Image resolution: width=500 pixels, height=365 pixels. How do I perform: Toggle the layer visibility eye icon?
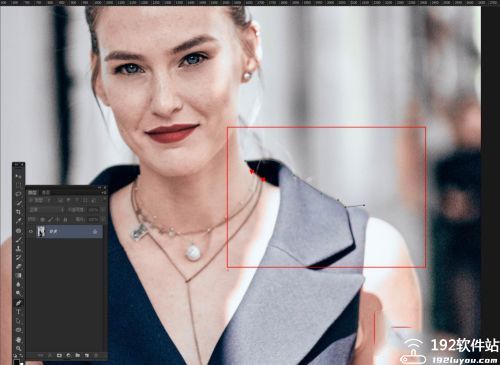31,231
